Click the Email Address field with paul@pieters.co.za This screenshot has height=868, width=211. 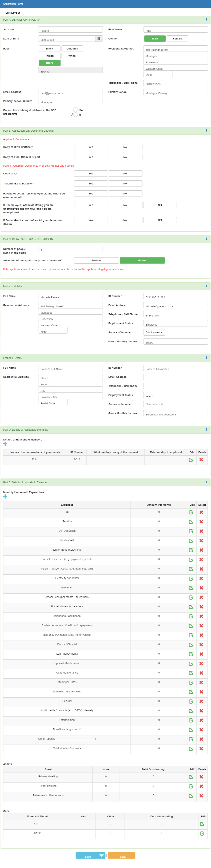point(70,92)
